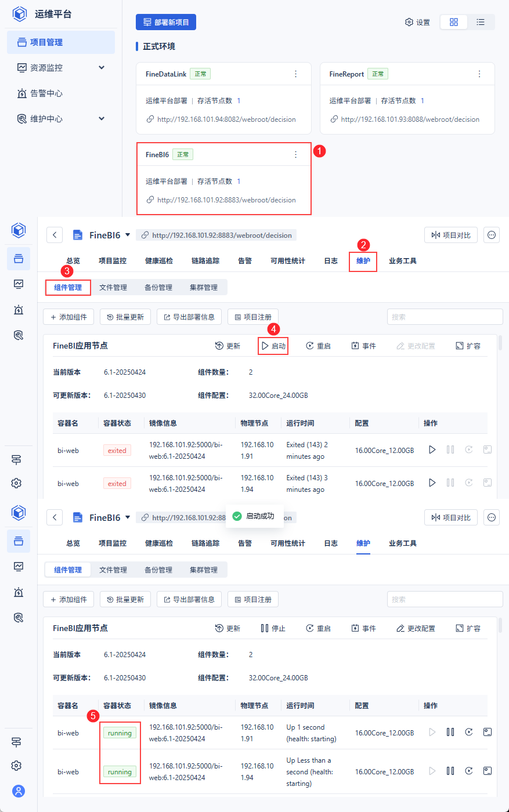Click 项目注册 in the running-containers view
This screenshot has width=509, height=812.
(253, 600)
